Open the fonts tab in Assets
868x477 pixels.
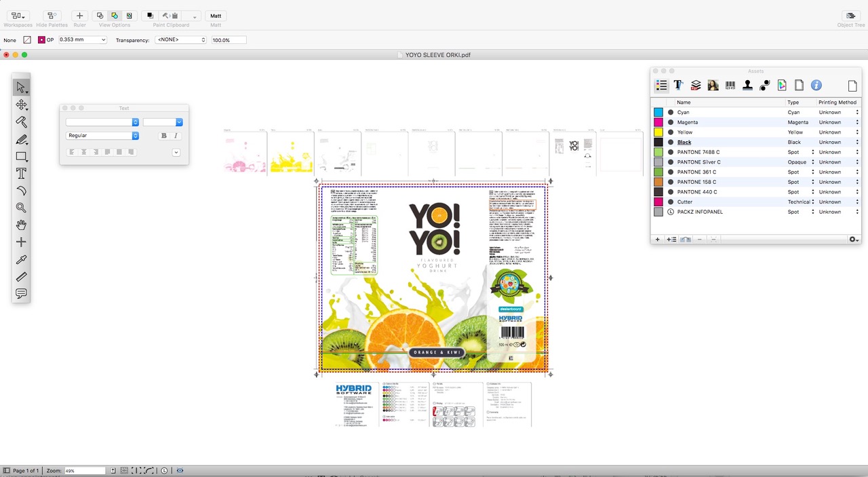(678, 85)
